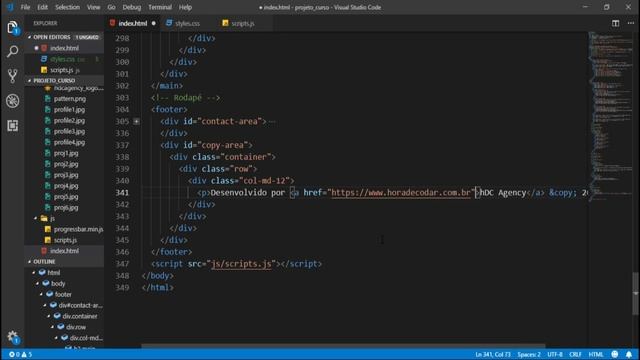Click the errors and warnings indicator
This screenshot has width=640, height=360.
pyautogui.click(x=20, y=354)
